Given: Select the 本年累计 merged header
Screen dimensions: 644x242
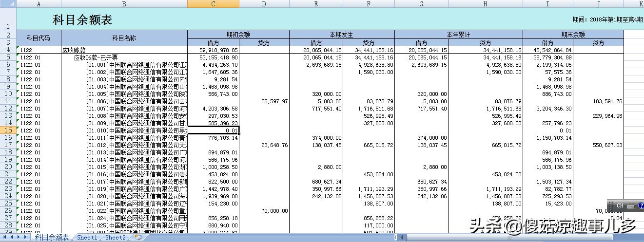Looking at the screenshot, I should [458, 35].
